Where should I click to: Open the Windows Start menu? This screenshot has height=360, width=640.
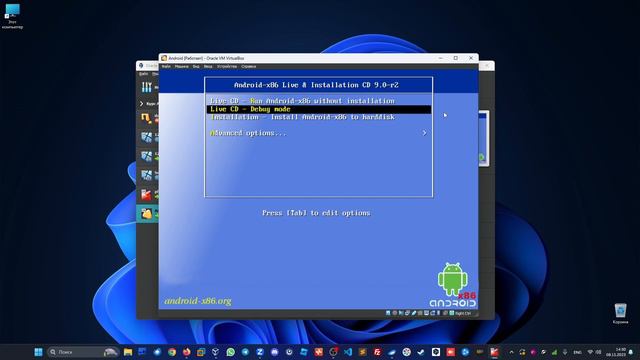click(x=38, y=352)
